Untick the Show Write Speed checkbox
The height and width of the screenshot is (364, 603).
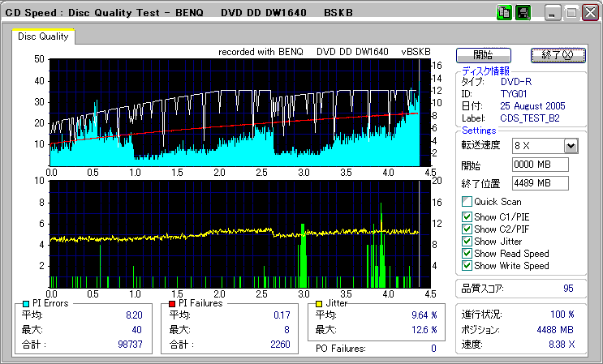tap(467, 265)
